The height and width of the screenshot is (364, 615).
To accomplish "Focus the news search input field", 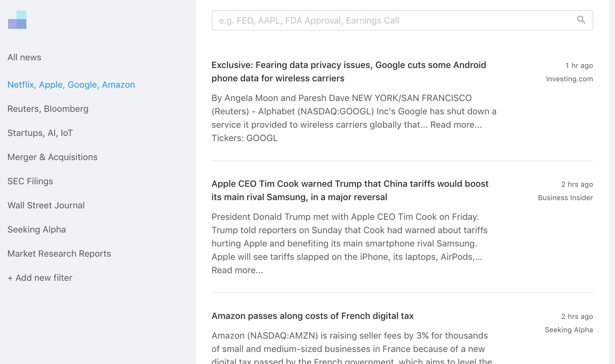I will 394,20.
